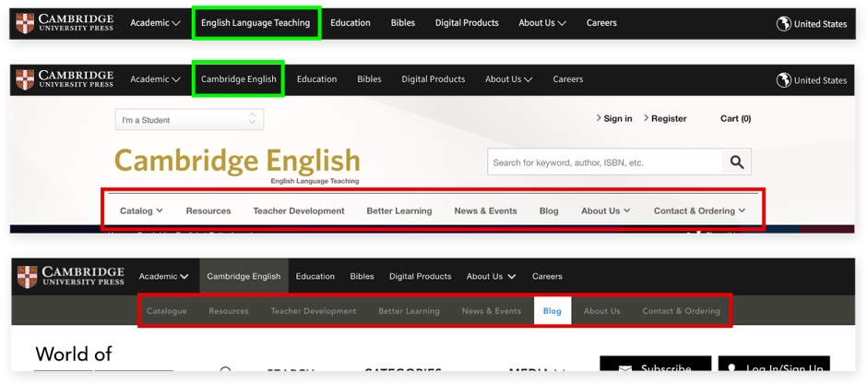Click the black Subscribe button
Screen dimensions: 868x385
[656, 364]
